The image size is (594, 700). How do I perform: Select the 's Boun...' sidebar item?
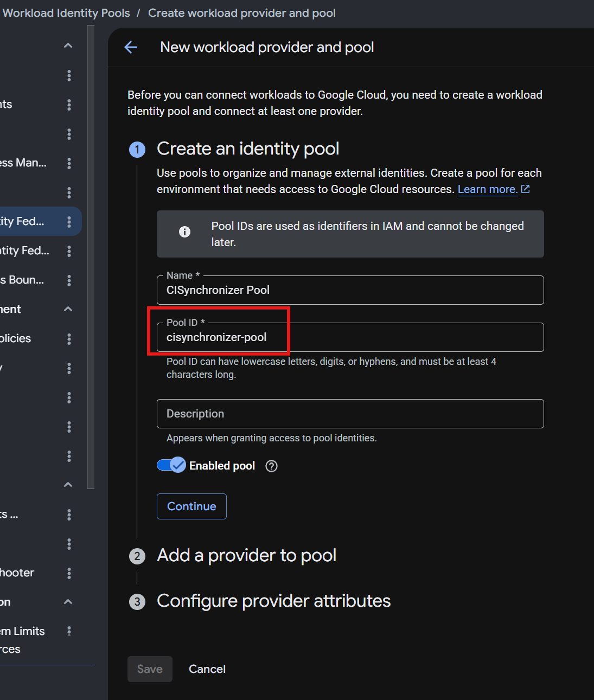click(x=22, y=280)
